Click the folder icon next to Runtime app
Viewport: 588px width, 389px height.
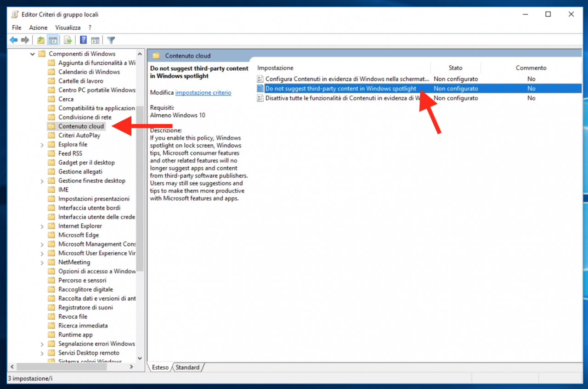pos(51,335)
